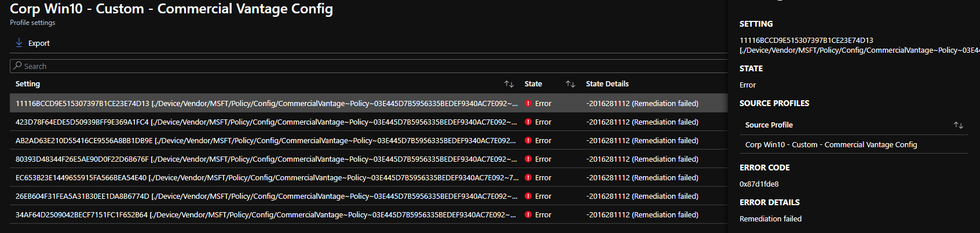Sort by the State column arrows
This screenshot has height=233, width=980.
click(571, 84)
